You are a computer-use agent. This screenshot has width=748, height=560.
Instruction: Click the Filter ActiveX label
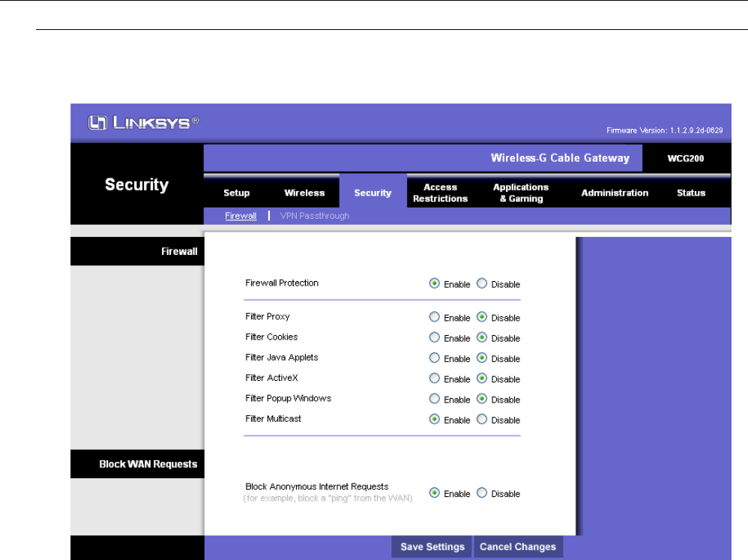271,378
